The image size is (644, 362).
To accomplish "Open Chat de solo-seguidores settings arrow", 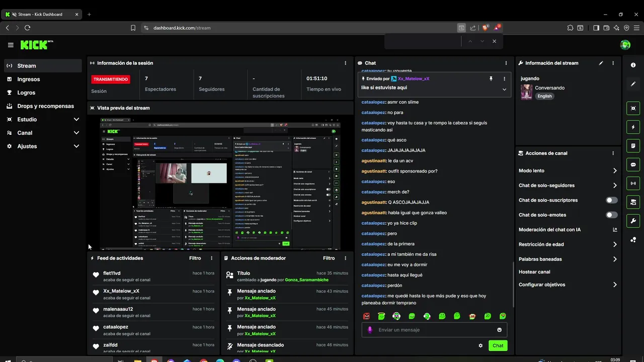I will [615, 186].
